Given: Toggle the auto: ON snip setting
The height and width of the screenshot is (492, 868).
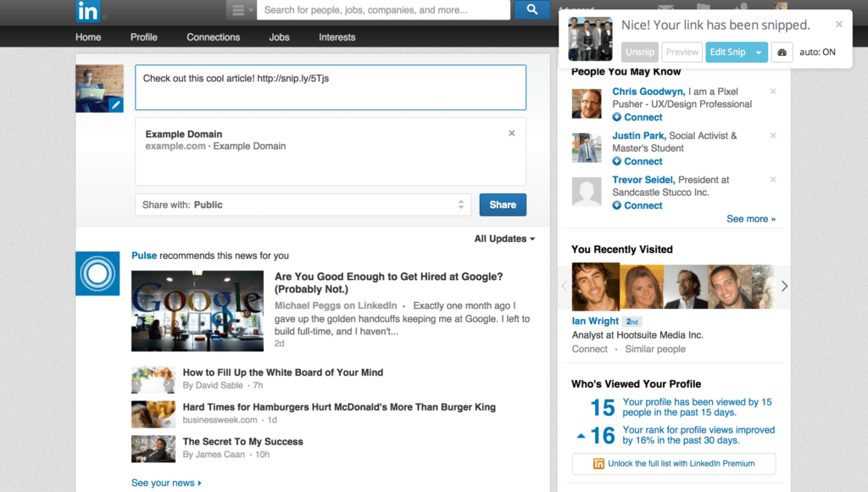Looking at the screenshot, I should 817,53.
